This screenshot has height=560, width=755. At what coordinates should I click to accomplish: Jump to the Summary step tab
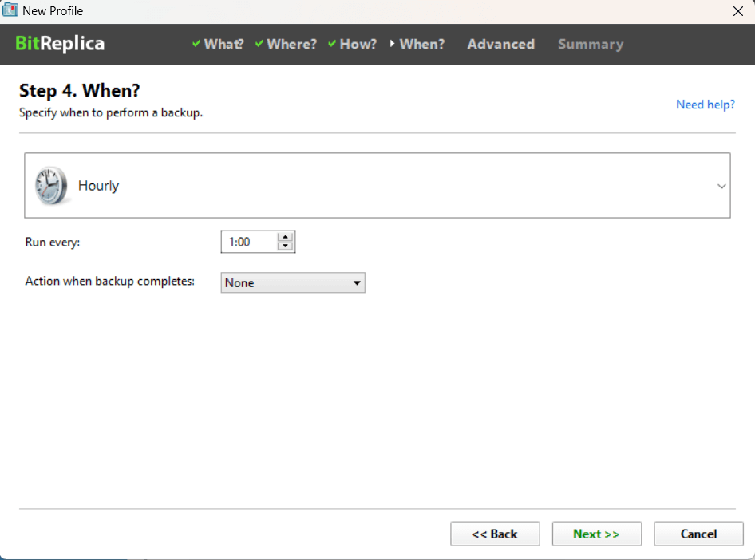coord(591,44)
